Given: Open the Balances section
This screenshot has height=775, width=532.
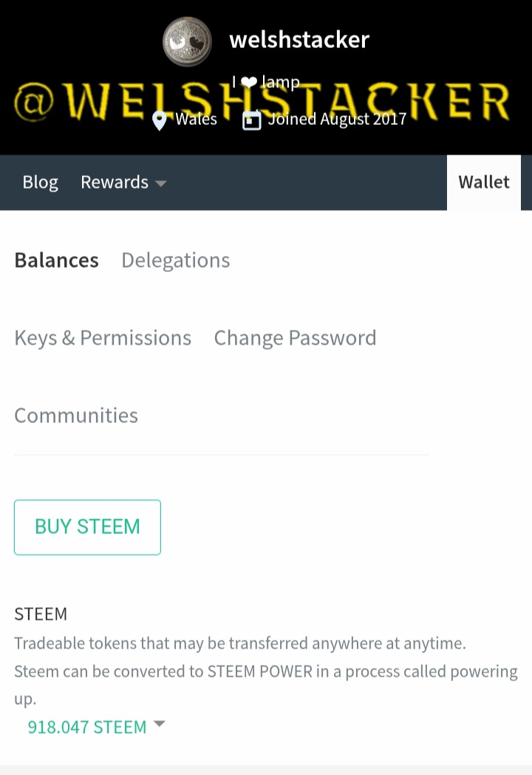Looking at the screenshot, I should coord(56,260).
